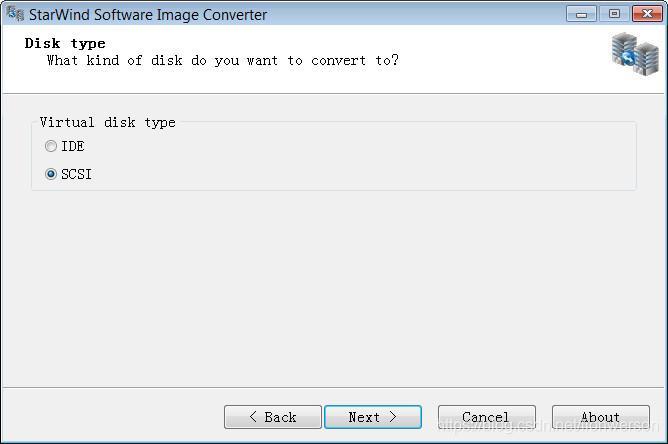Viewport: 668px width, 444px height.
Task: Choose the SCSI radio button
Action: tap(51, 174)
